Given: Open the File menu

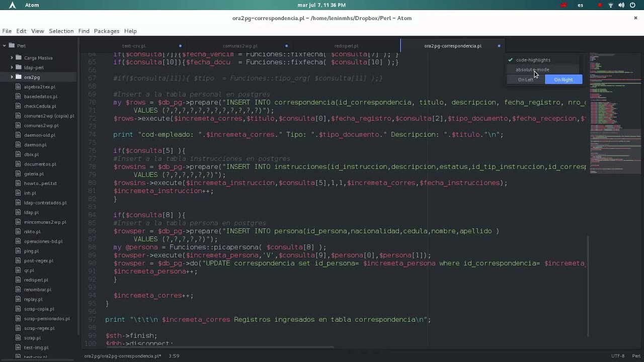Looking at the screenshot, I should point(7,31).
